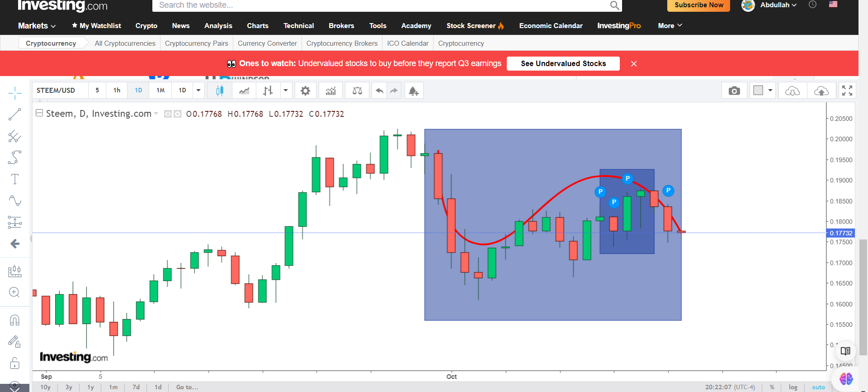The width and height of the screenshot is (868, 392).
Task: Select the 1h chart interval
Action: [x=117, y=91]
